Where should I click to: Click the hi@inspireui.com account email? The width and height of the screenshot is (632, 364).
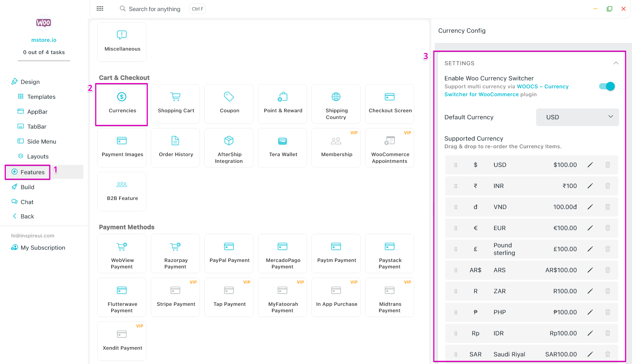33,236
